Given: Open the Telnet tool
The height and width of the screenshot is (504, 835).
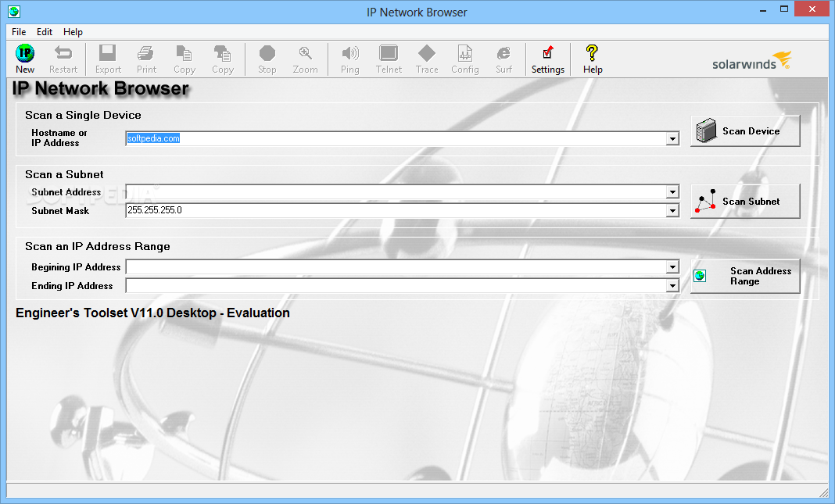Looking at the screenshot, I should pyautogui.click(x=389, y=59).
